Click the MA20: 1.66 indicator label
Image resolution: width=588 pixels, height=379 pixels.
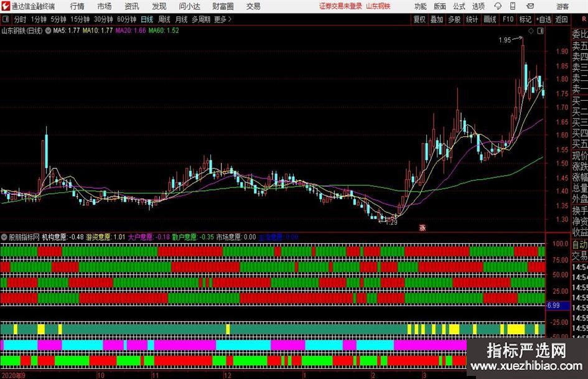(x=131, y=30)
